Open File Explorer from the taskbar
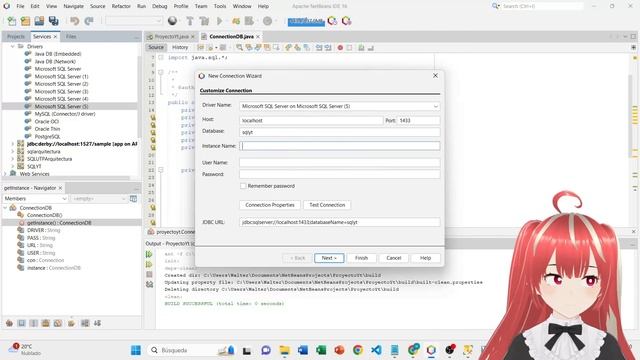Screen dimensions: 640x360 coord(284,350)
